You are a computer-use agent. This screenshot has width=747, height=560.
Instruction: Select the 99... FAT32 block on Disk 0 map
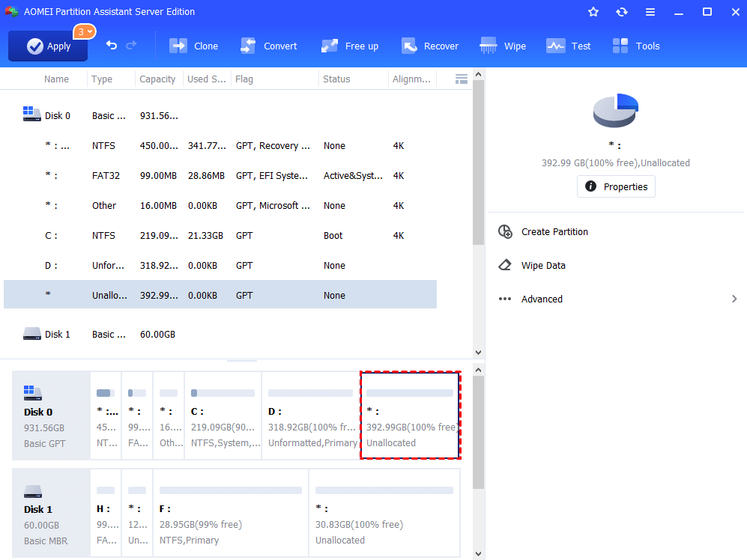(x=137, y=416)
